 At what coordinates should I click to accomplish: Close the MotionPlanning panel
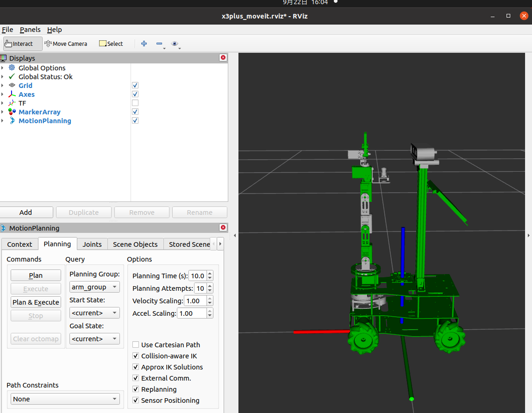point(223,228)
